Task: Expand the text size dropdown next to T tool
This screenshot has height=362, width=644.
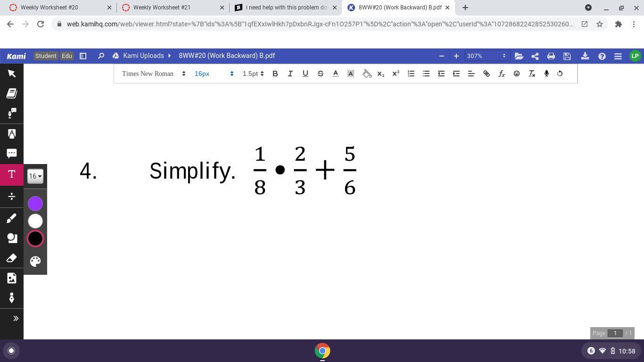Action: click(x=34, y=176)
